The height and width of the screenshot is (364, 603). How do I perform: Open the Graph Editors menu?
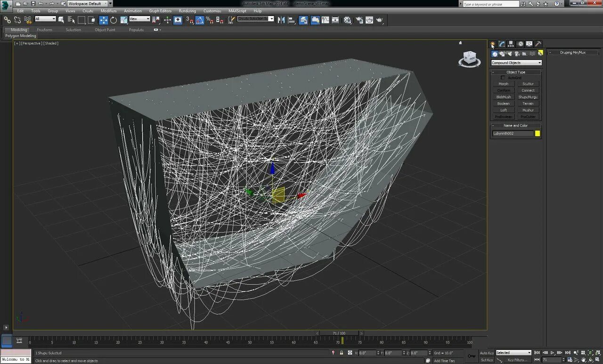(x=160, y=11)
